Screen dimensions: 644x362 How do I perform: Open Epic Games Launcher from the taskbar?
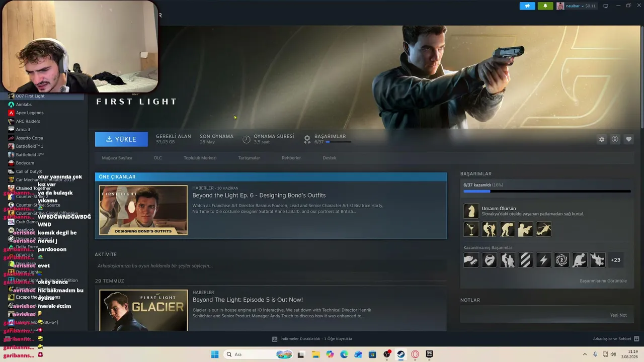(x=429, y=354)
